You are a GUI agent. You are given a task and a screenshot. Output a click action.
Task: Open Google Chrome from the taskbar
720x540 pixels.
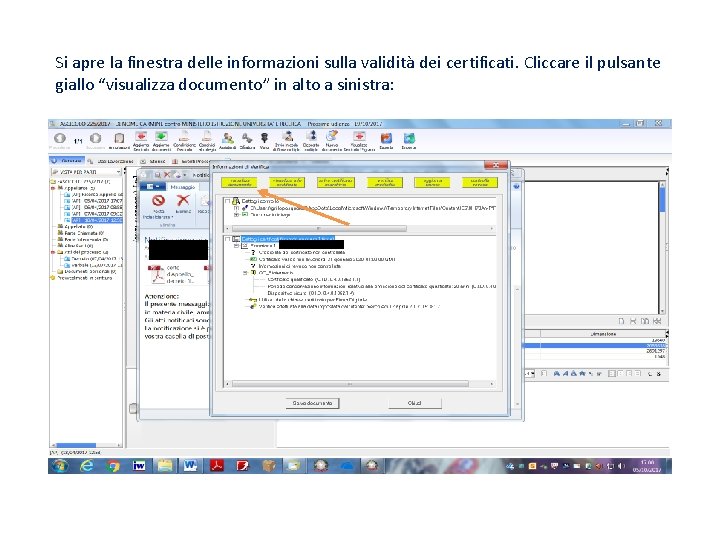(x=112, y=466)
